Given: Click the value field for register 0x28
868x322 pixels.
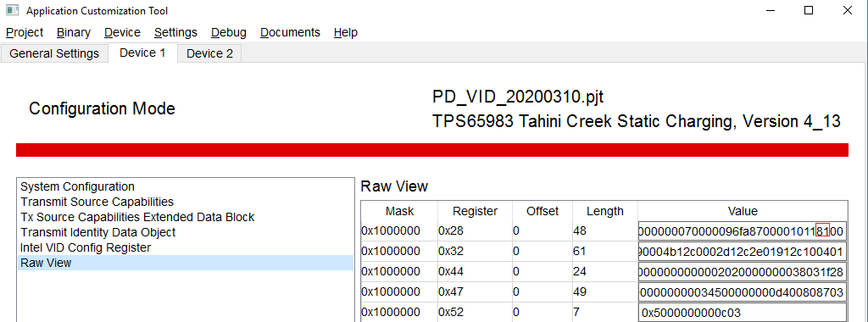Looking at the screenshot, I should [743, 230].
